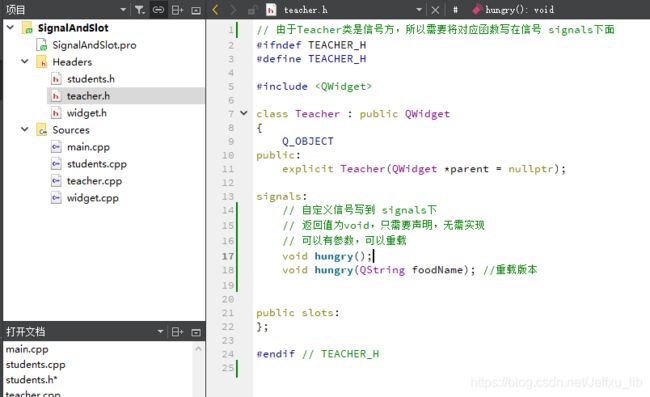Select Headers folder
Image resolution: width=650 pixels, height=397 pixels.
72,62
